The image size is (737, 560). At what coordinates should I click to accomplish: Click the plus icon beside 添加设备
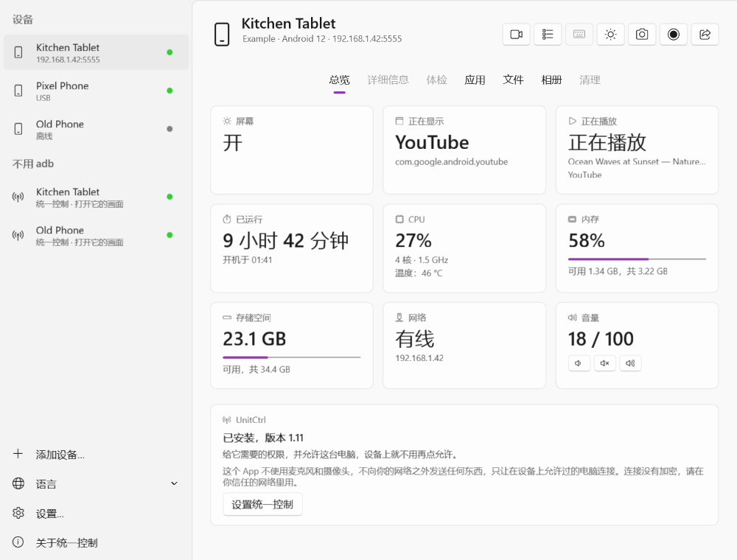tap(18, 454)
